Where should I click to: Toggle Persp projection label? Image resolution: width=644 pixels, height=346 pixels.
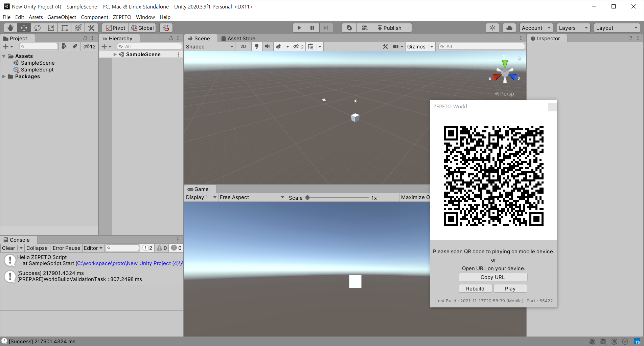click(504, 93)
